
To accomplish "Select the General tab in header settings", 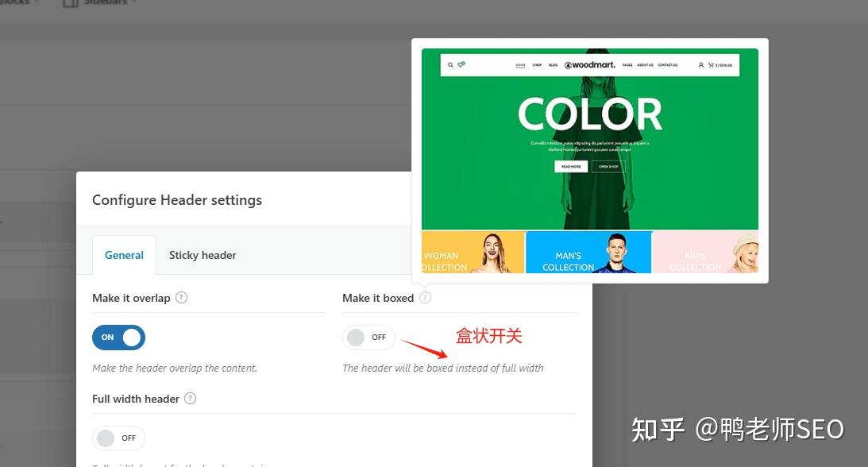I will pyautogui.click(x=124, y=255).
